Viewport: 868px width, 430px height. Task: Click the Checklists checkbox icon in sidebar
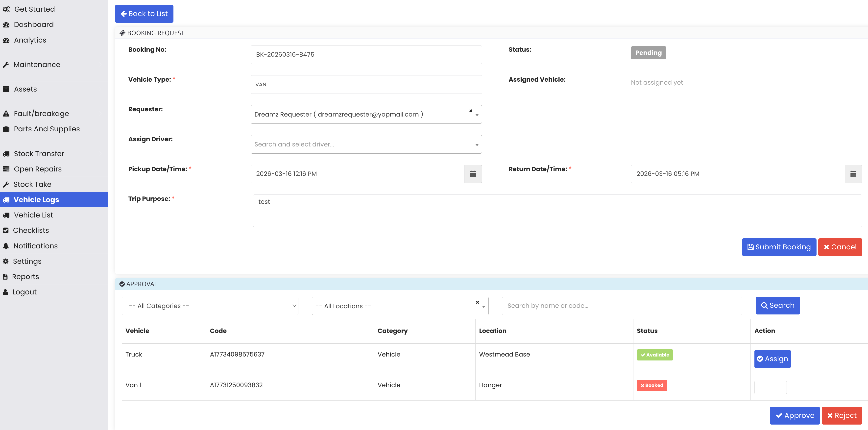click(6, 231)
